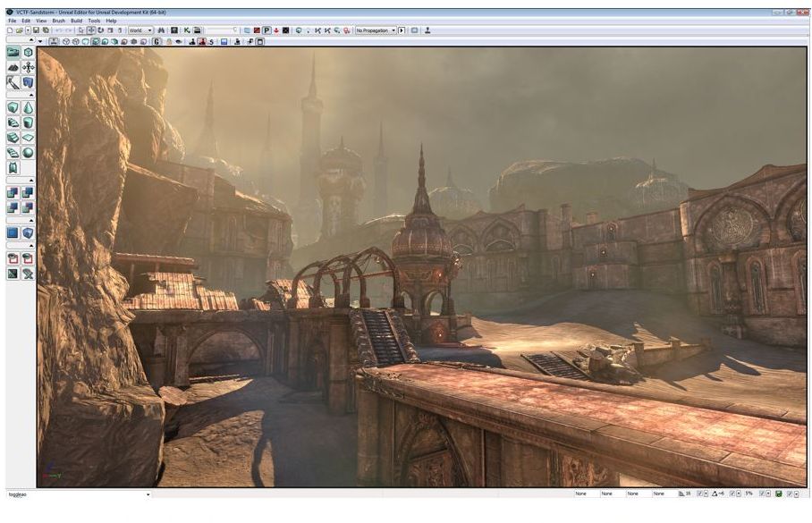Toggle Realtime in viewport toolbar
The height and width of the screenshot is (523, 812).
pyautogui.click(x=54, y=41)
